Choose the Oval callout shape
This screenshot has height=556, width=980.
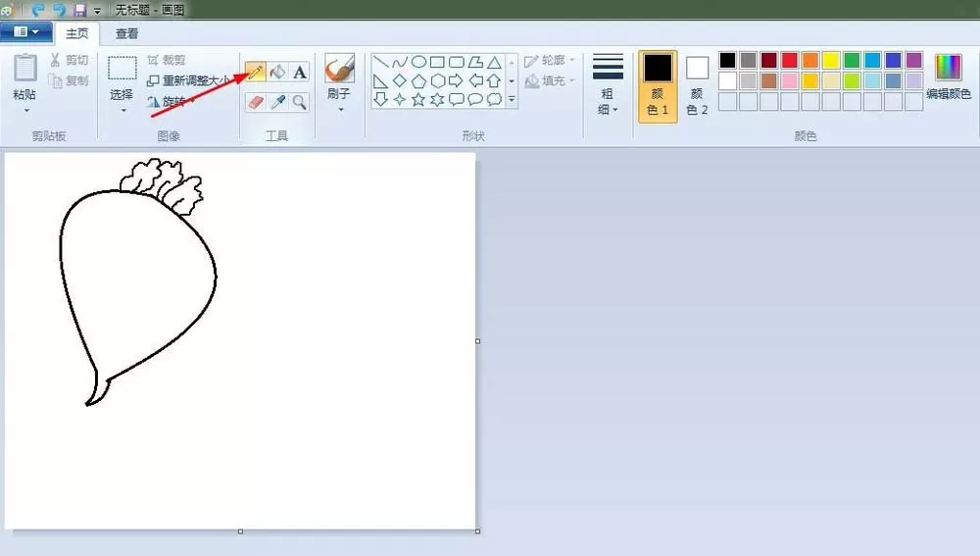(475, 99)
